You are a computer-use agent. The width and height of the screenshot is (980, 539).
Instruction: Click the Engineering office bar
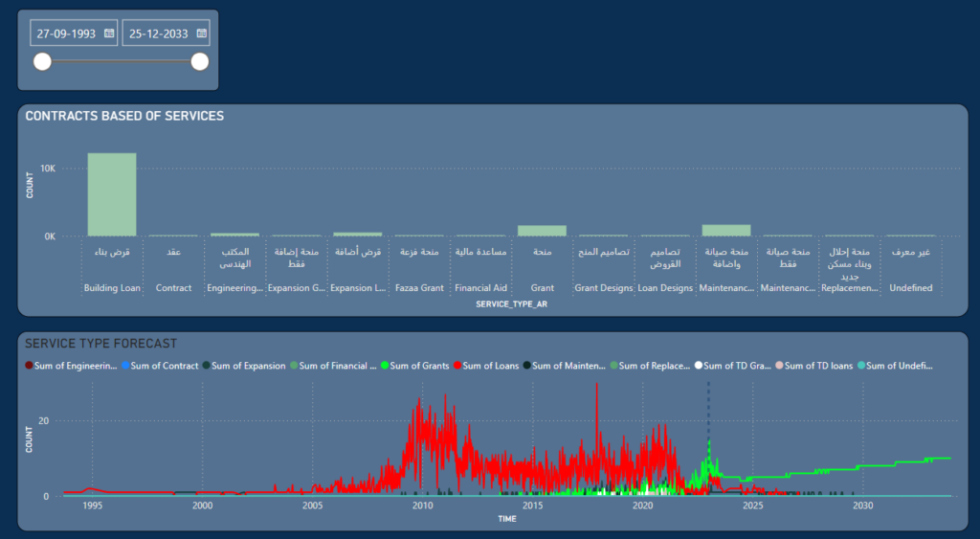[234, 234]
